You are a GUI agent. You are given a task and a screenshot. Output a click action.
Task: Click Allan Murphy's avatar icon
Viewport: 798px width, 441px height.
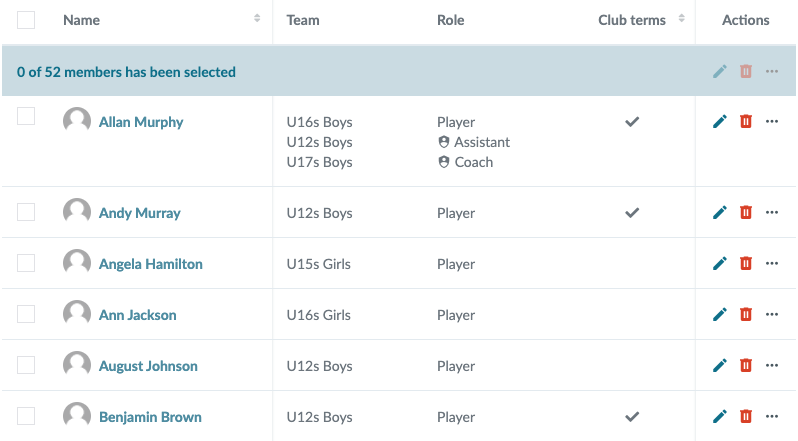tap(77, 121)
